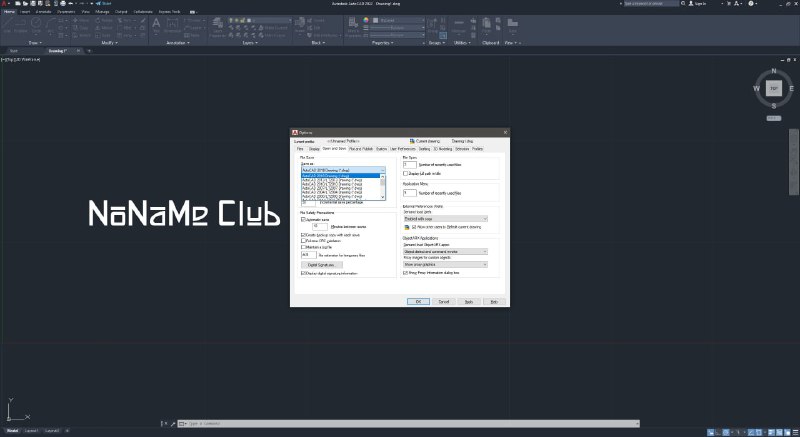
Task: Toggle Create backup copy with each save
Action: tap(304, 235)
